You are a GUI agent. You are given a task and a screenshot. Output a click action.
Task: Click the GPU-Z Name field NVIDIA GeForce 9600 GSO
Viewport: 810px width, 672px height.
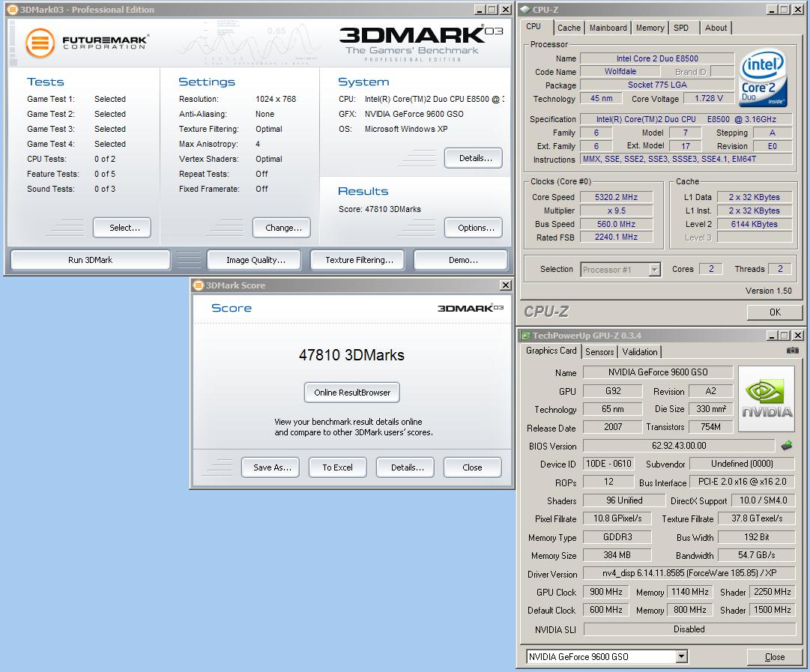pos(658,372)
